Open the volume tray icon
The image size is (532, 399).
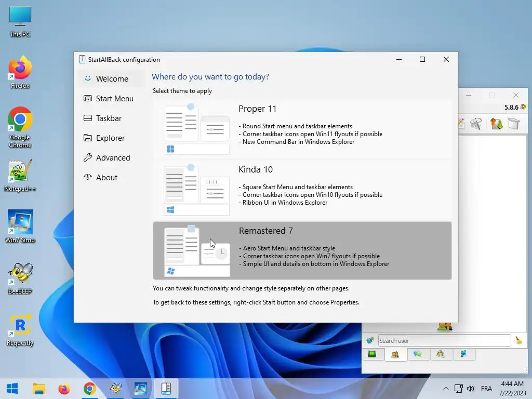tap(470, 389)
